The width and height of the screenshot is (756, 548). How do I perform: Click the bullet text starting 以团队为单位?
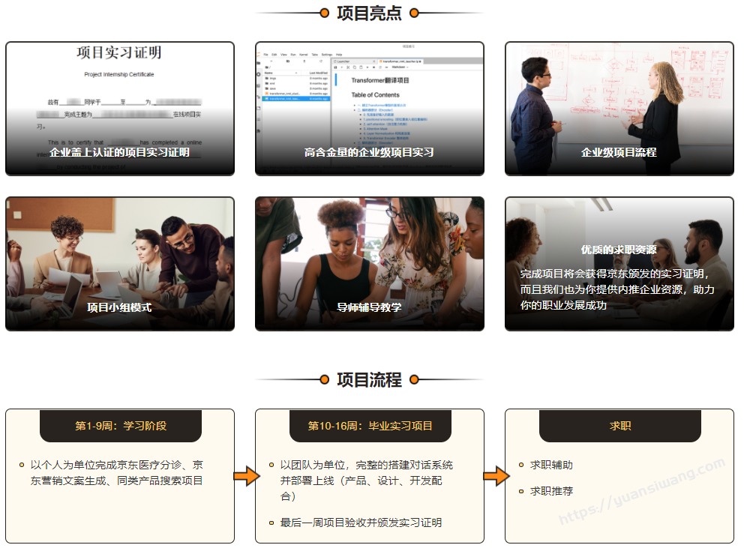[367, 481]
